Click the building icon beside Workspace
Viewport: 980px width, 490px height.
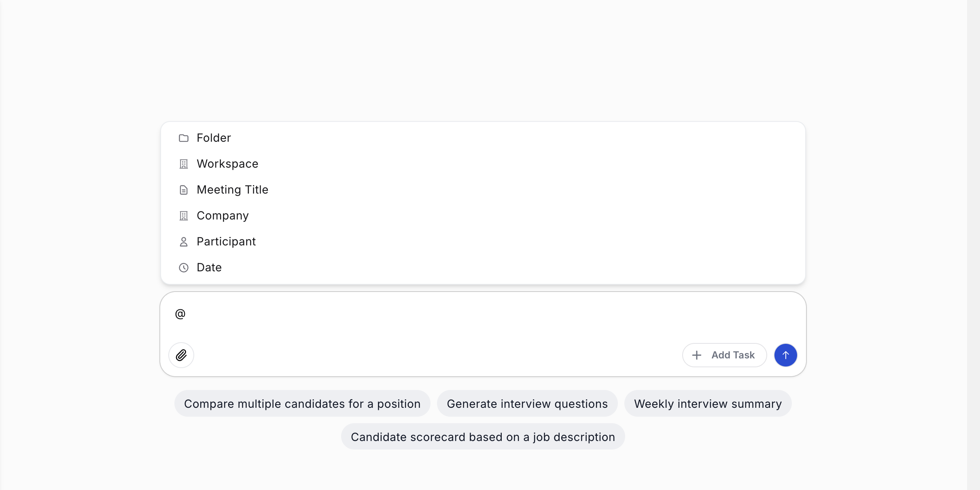[x=184, y=164]
